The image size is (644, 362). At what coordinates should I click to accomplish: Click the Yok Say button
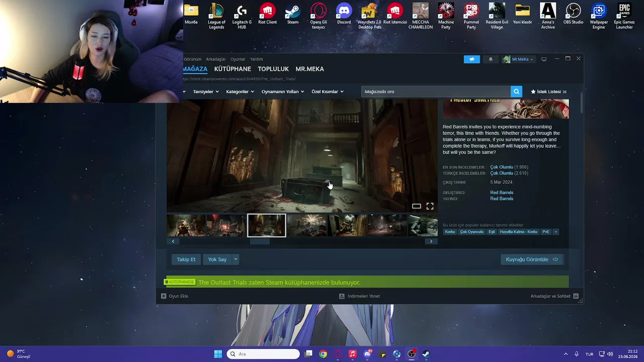click(x=217, y=259)
